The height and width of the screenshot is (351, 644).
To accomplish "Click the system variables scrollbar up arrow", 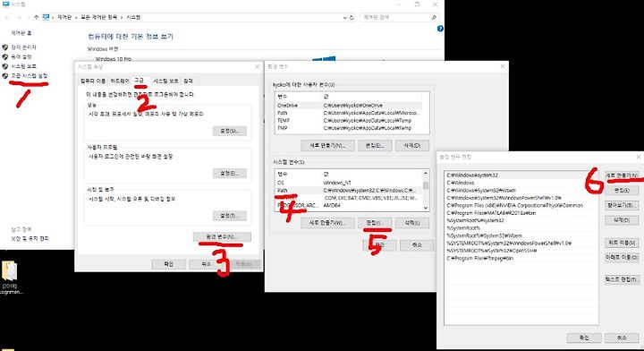I will coord(426,174).
